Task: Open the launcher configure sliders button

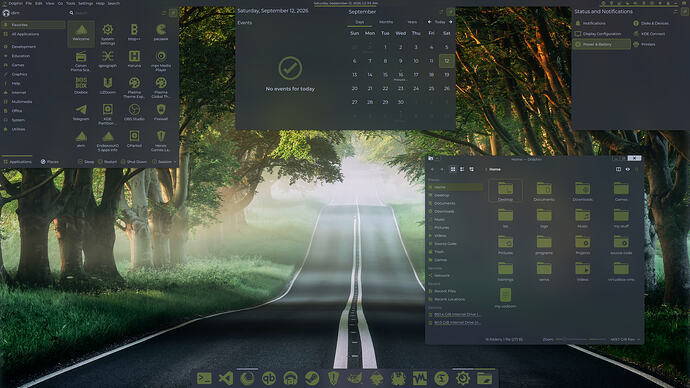Action: (x=164, y=13)
